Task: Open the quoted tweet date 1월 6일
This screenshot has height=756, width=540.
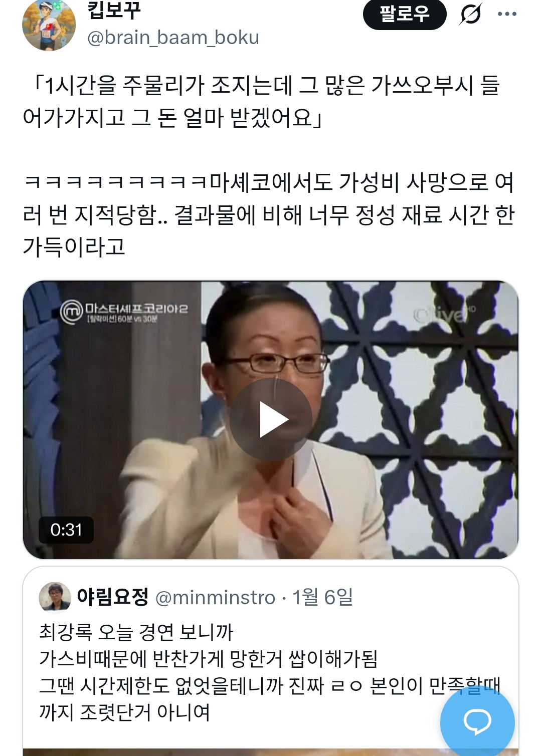Action: coord(323,597)
